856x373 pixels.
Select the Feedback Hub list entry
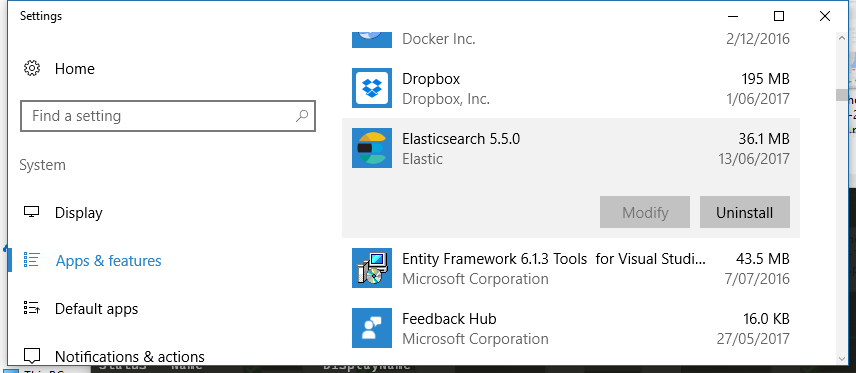[571, 328]
